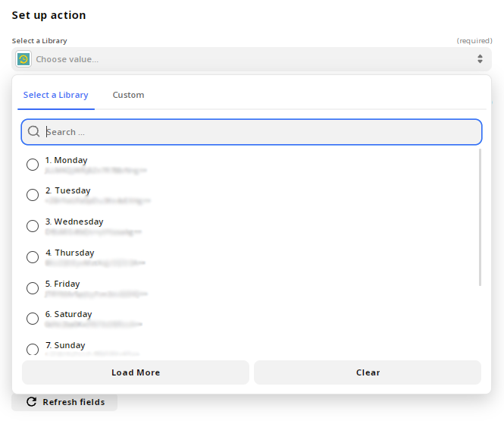The width and height of the screenshot is (504, 421).
Task: Select the Friday radio button
Action: pos(33,288)
